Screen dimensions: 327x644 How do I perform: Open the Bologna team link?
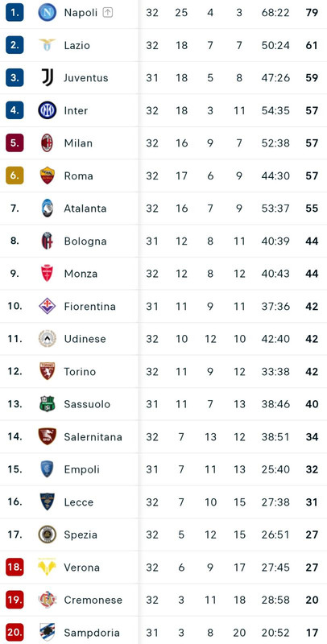point(85,241)
